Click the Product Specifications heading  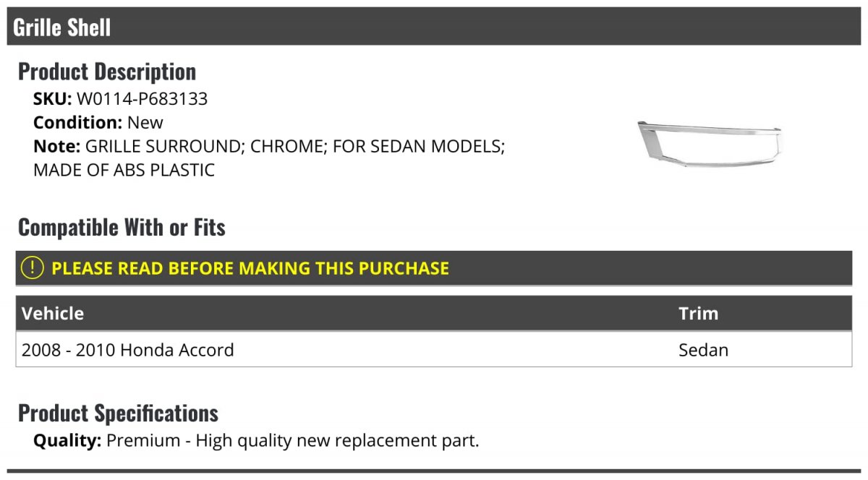point(118,413)
